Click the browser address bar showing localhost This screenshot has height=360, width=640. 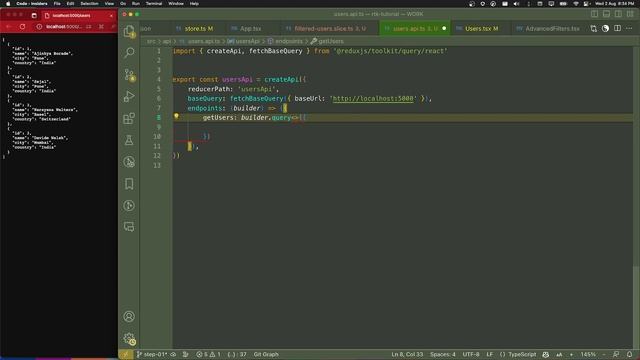coord(63,27)
